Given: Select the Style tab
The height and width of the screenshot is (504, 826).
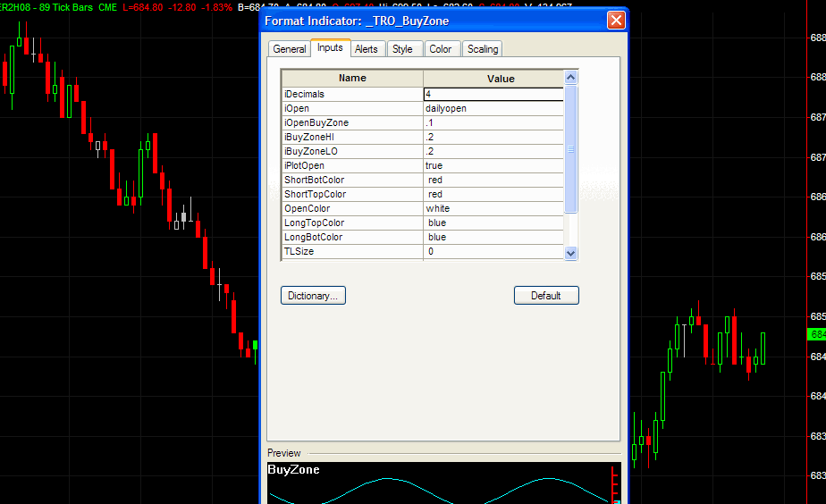Looking at the screenshot, I should [x=402, y=49].
